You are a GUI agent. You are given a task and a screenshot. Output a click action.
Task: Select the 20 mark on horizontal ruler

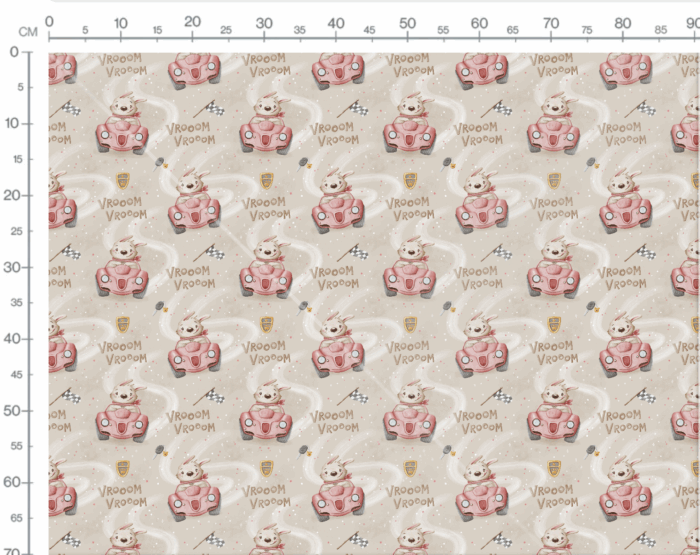click(192, 22)
